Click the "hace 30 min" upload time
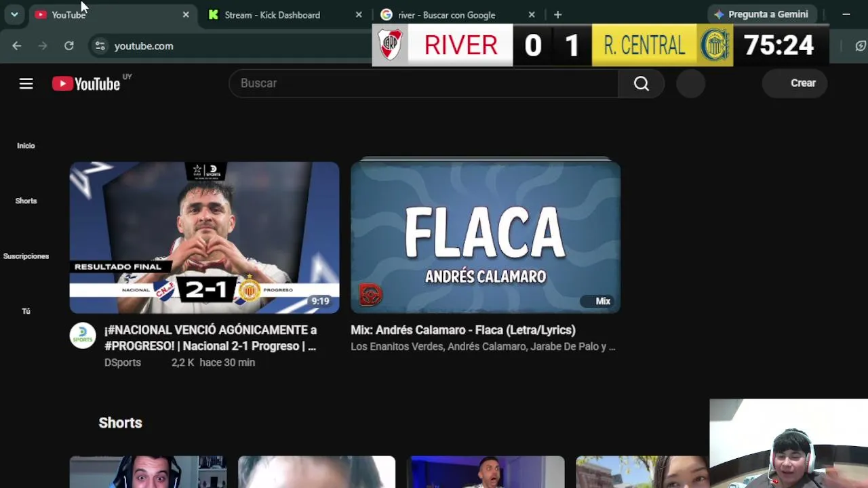This screenshot has width=868, height=488. [227, 363]
